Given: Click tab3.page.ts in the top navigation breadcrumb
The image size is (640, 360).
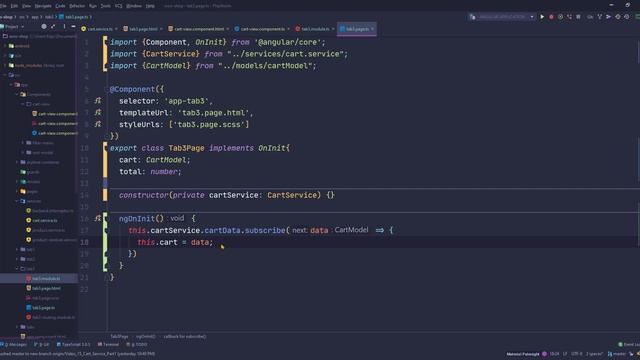Looking at the screenshot, I should [x=74, y=17].
